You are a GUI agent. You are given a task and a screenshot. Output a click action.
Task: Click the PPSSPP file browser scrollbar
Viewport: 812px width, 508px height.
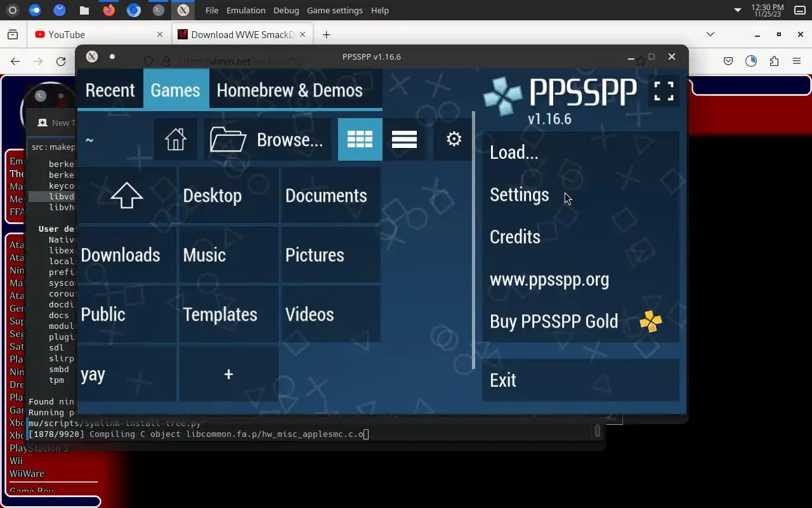point(473,240)
